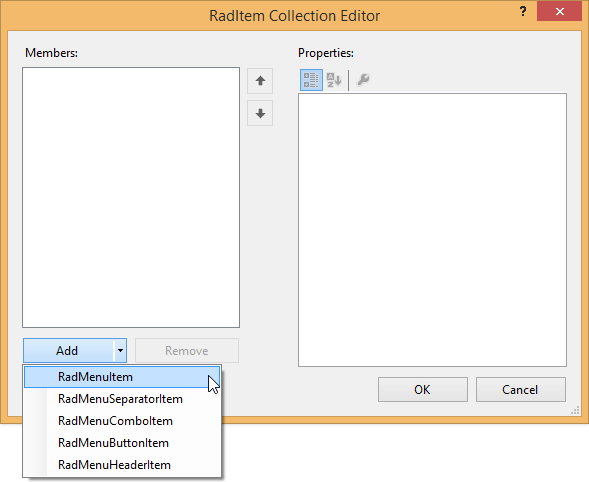Click the help question mark icon

[x=523, y=11]
